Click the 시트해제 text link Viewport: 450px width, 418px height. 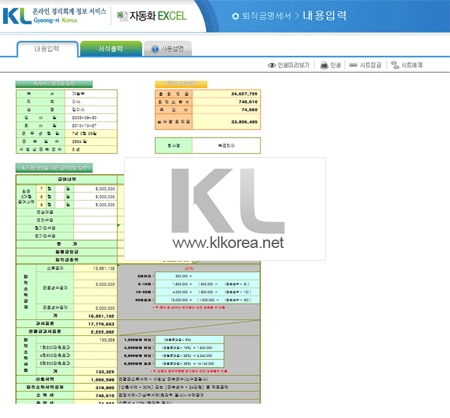click(412, 65)
